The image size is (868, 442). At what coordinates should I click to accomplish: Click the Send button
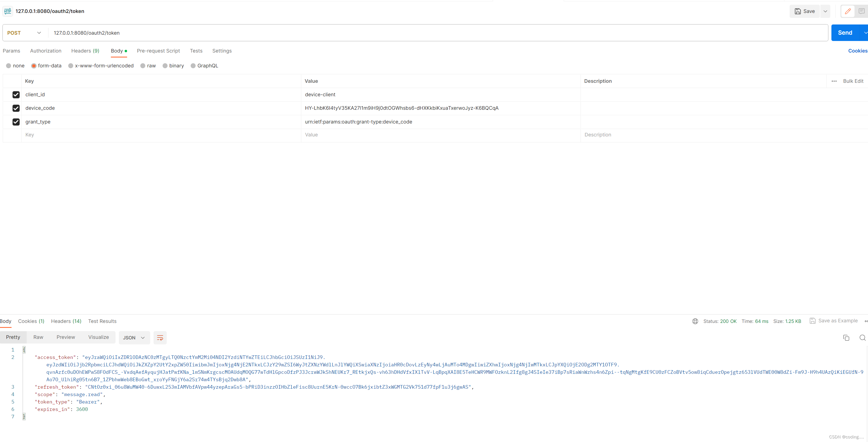pyautogui.click(x=845, y=33)
